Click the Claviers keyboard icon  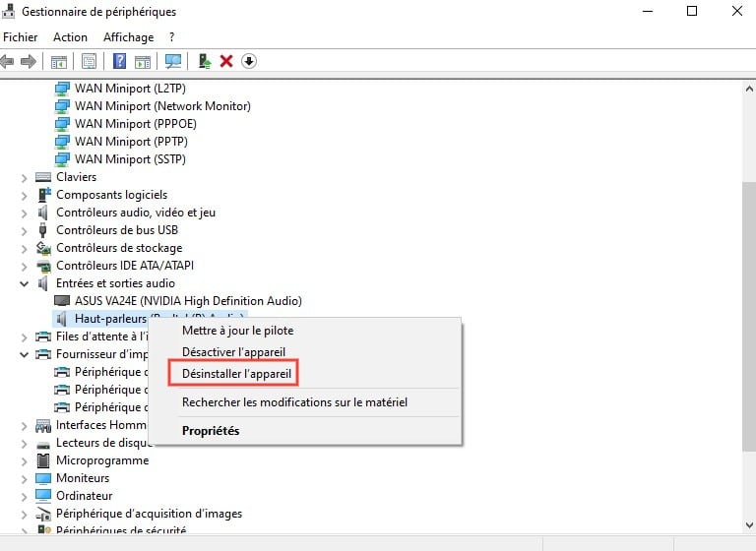pyautogui.click(x=43, y=177)
